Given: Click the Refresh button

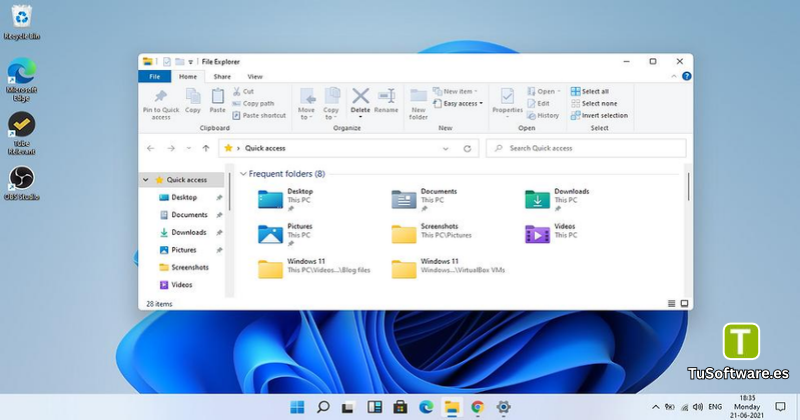Looking at the screenshot, I should [467, 149].
